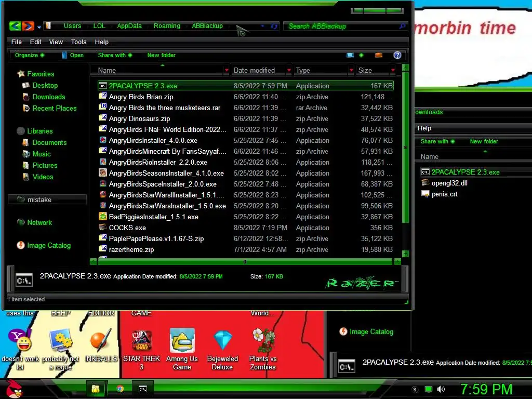Open the Name column filter dropdown
The width and height of the screenshot is (532, 399).
227,70
